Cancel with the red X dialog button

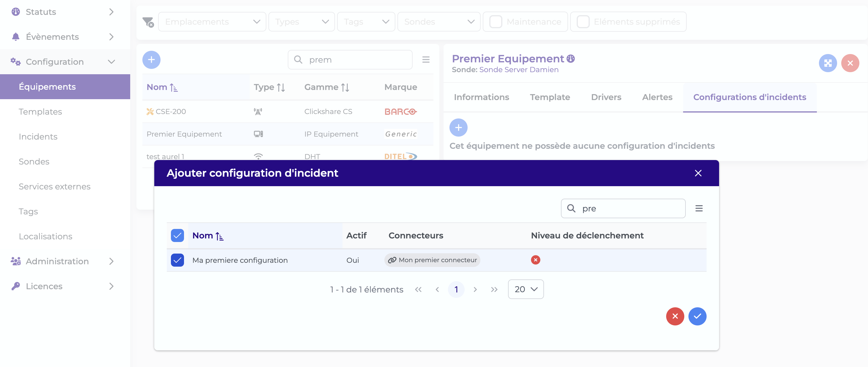pos(675,316)
